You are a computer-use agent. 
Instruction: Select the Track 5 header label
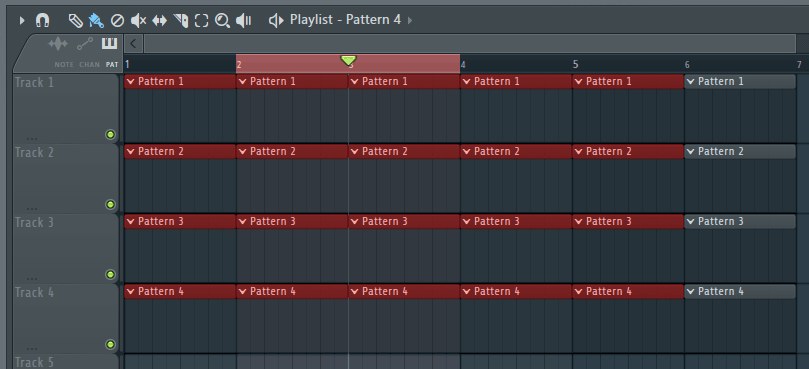point(35,362)
